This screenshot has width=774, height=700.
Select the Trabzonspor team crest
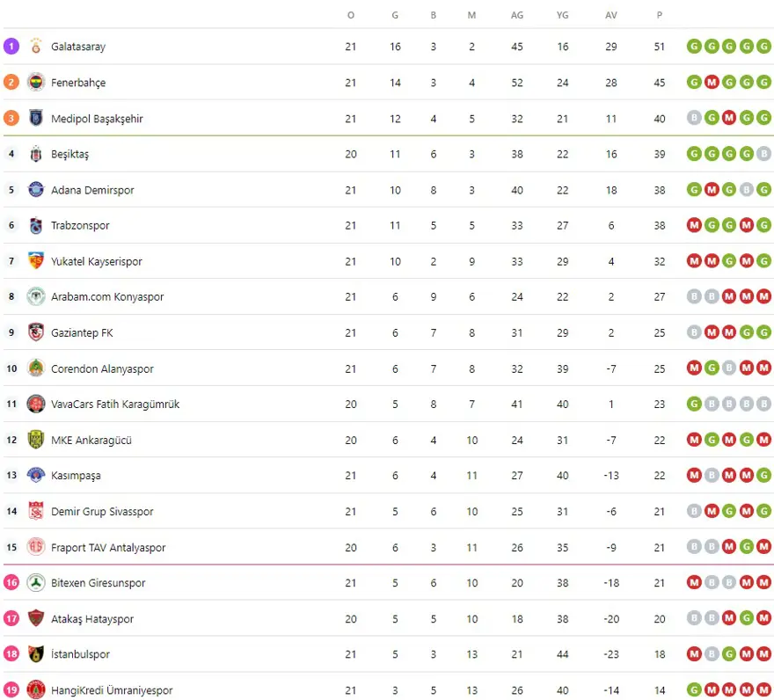[36, 226]
